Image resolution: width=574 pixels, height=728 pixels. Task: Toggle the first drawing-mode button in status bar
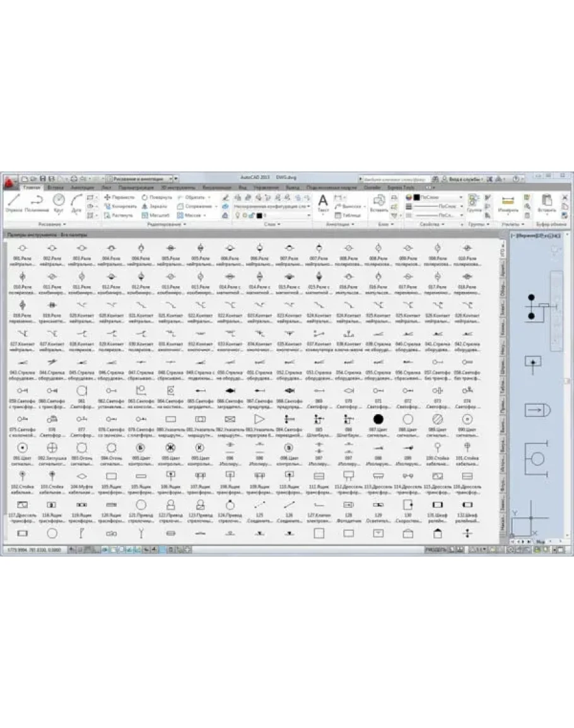[73, 550]
